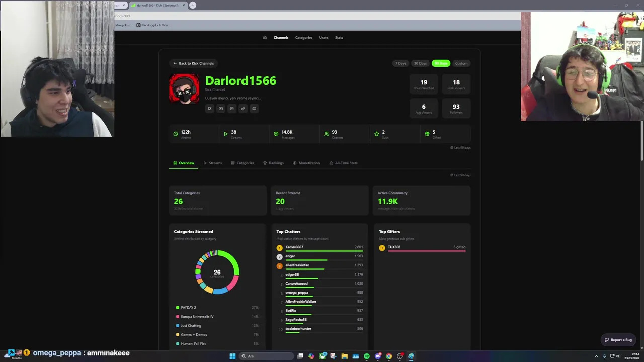The height and width of the screenshot is (362, 644).
Task: Click the taskbar clock and date
Action: 632,356
